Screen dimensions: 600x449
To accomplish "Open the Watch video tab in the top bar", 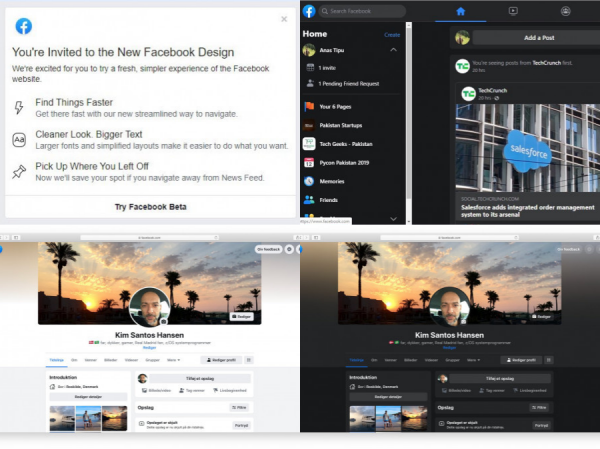I will (x=513, y=11).
